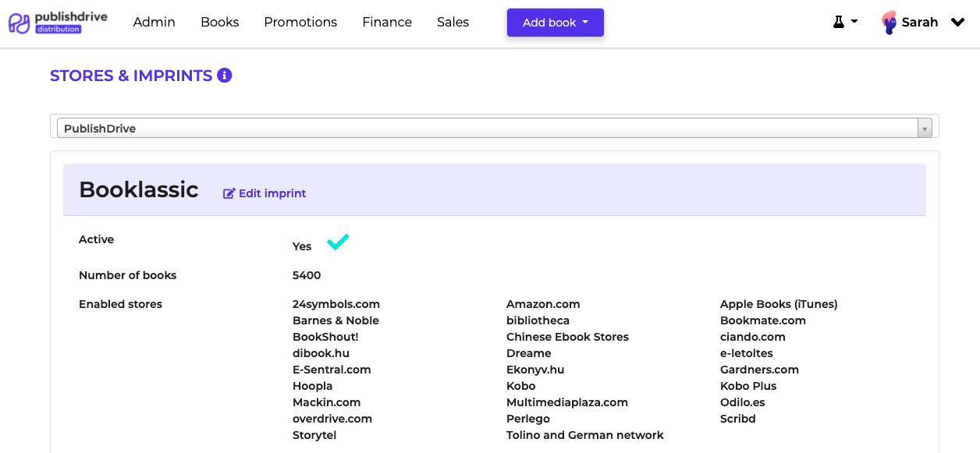980x453 pixels.
Task: Open the Promotions menu item
Action: click(300, 23)
